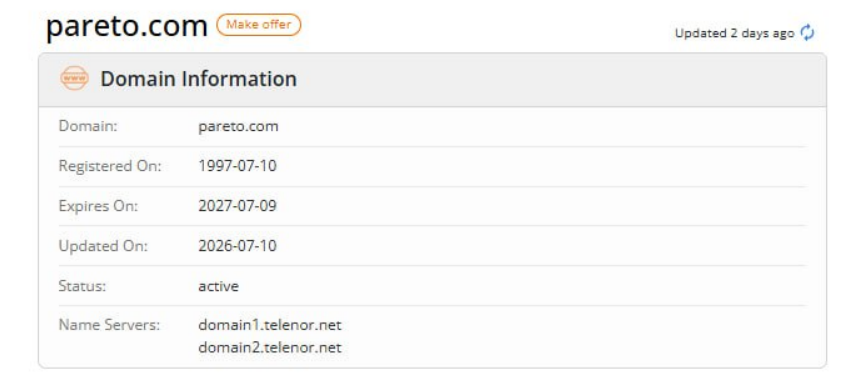
Task: Click the Domain: field label
Action: 88,126
